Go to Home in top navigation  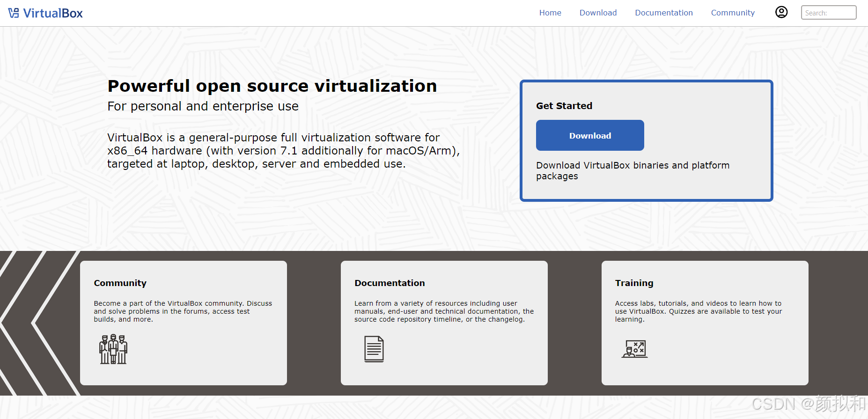[550, 13]
